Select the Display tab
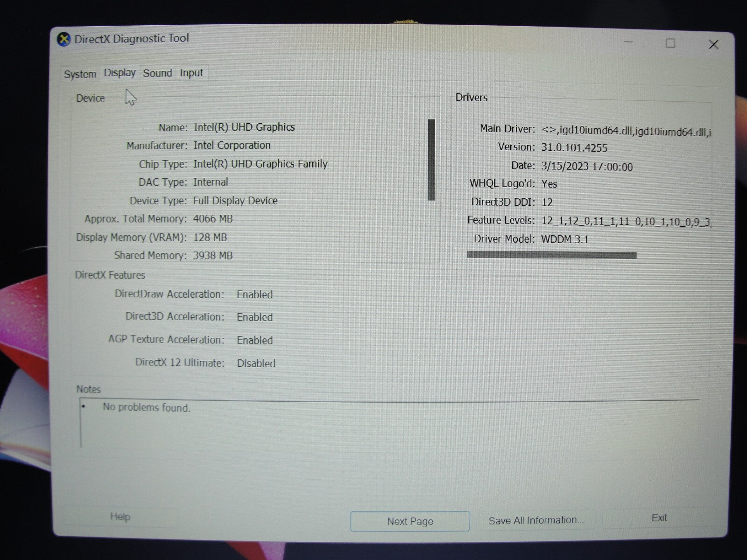747x560 pixels. (120, 73)
